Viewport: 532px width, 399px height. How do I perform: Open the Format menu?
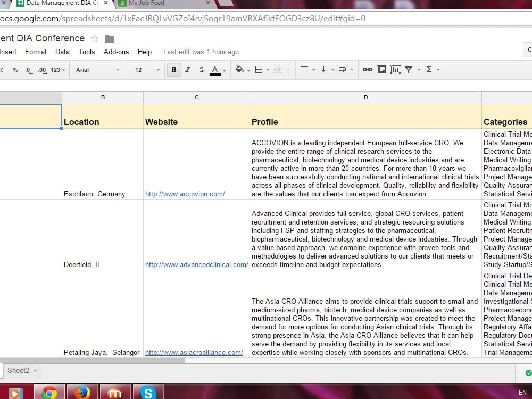[x=36, y=52]
